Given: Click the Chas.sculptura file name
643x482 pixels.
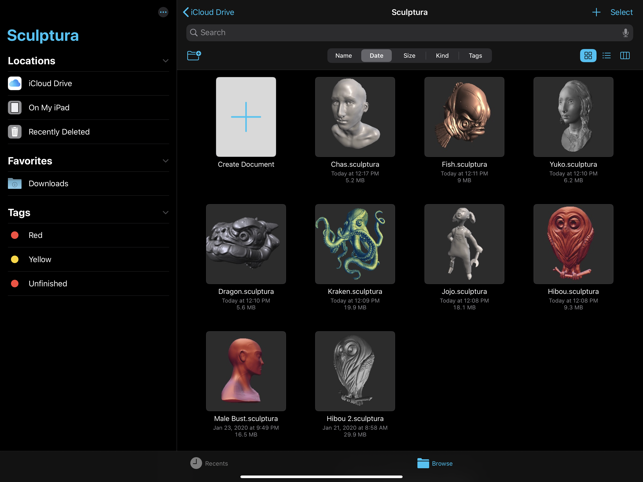Looking at the screenshot, I should click(x=355, y=164).
